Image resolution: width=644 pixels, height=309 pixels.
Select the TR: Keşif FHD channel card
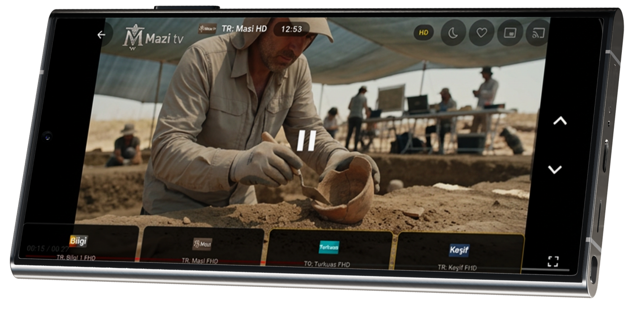click(x=459, y=252)
